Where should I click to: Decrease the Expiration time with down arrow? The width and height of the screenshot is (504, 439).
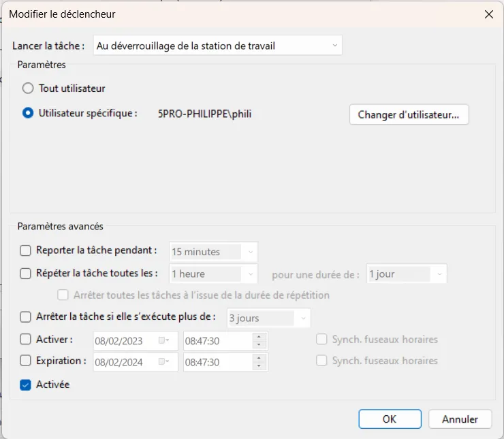259,365
